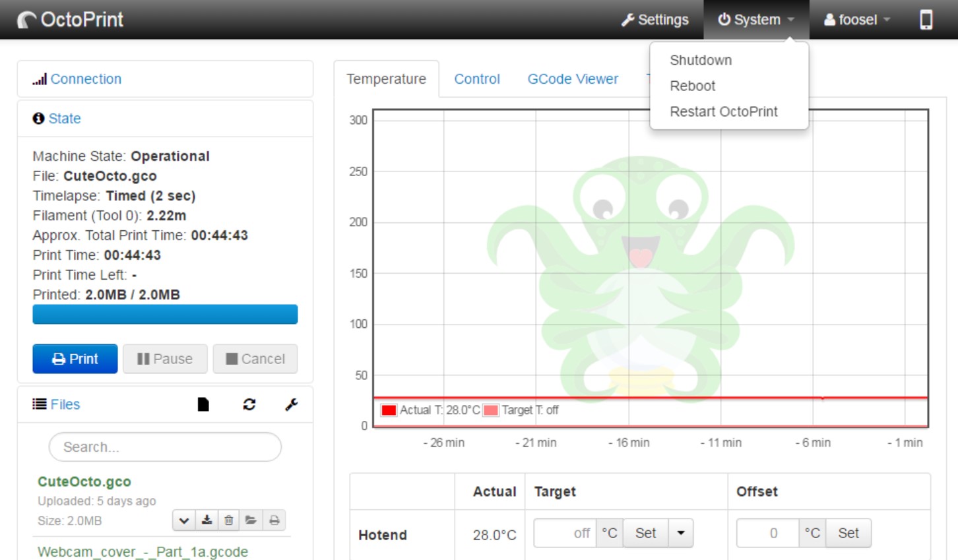958x560 pixels.
Task: Focus the Hotend offset field
Action: tap(768, 533)
